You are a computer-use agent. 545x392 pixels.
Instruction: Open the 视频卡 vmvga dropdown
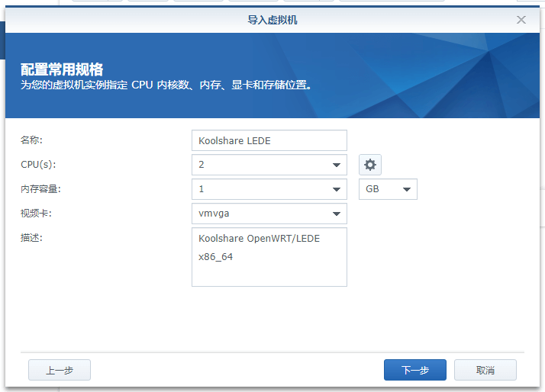pyautogui.click(x=269, y=214)
